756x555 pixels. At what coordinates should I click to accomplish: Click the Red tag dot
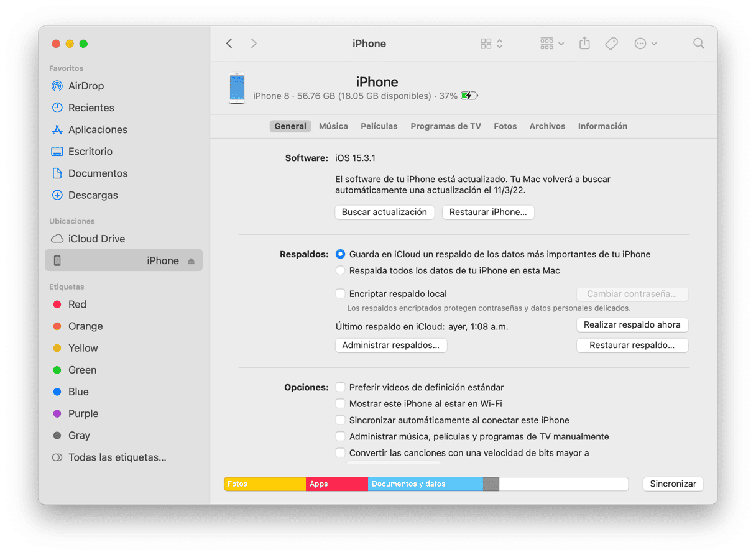point(57,305)
